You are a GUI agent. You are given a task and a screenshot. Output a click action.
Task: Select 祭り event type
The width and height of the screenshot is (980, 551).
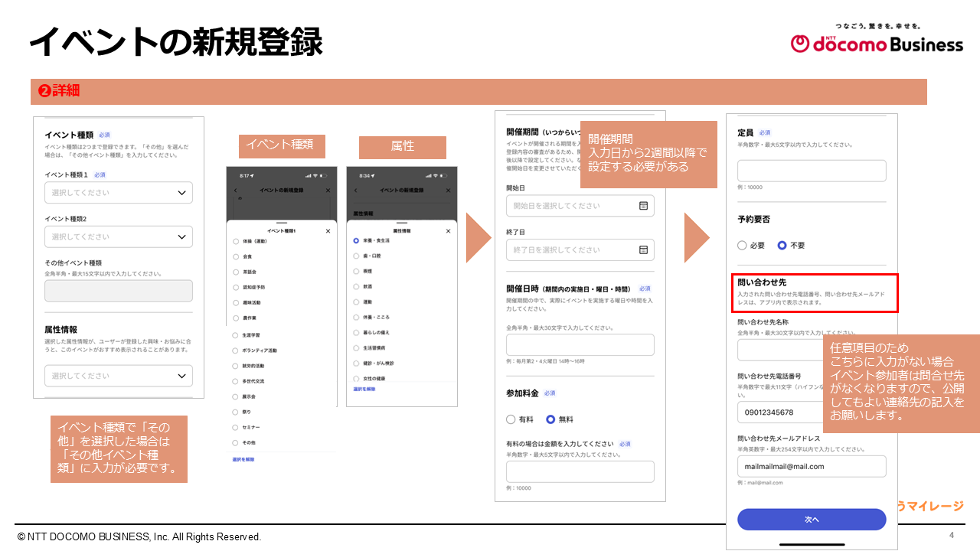pyautogui.click(x=236, y=412)
